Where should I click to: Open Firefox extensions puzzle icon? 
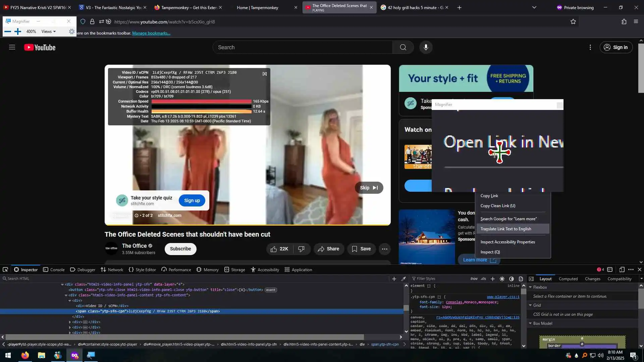624,22
